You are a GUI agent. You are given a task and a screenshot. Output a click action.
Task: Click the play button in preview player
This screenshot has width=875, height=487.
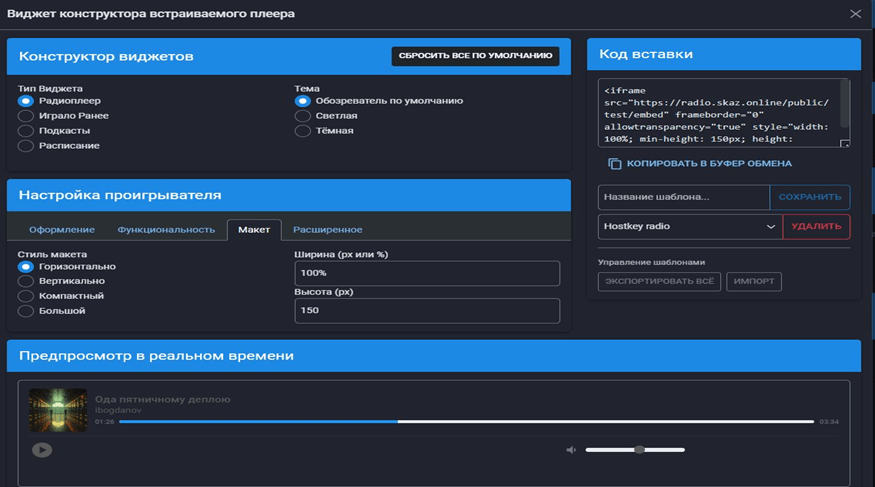tap(41, 450)
